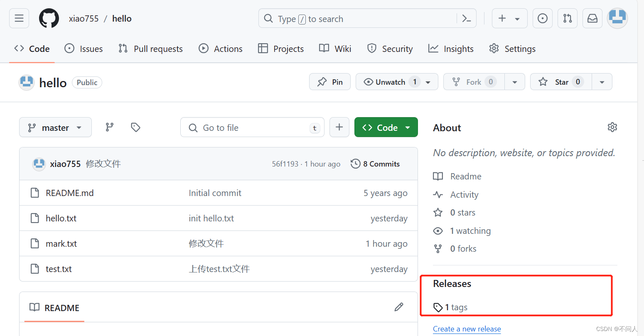View the 8 Commits history
This screenshot has width=644, height=336.
(375, 164)
